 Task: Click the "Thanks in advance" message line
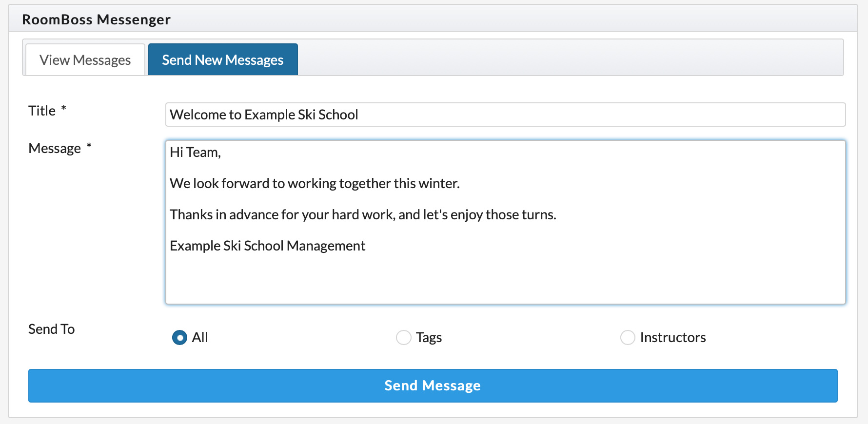pyautogui.click(x=363, y=215)
